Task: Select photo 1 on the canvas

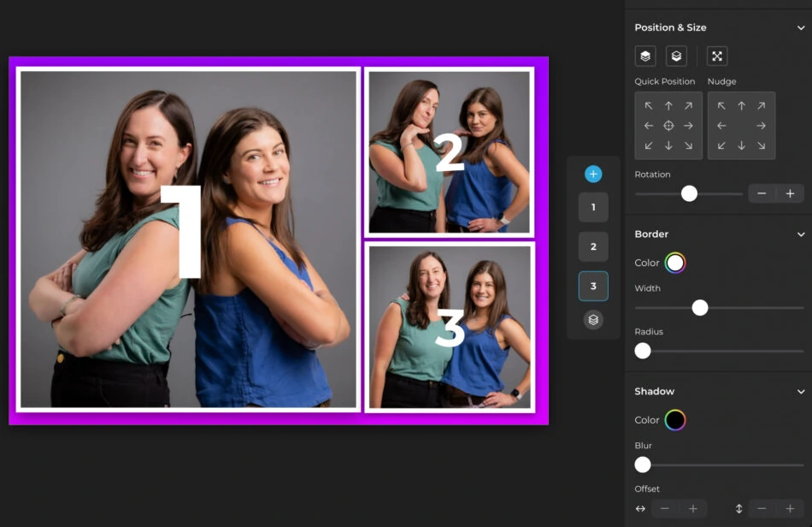Action: tap(189, 240)
